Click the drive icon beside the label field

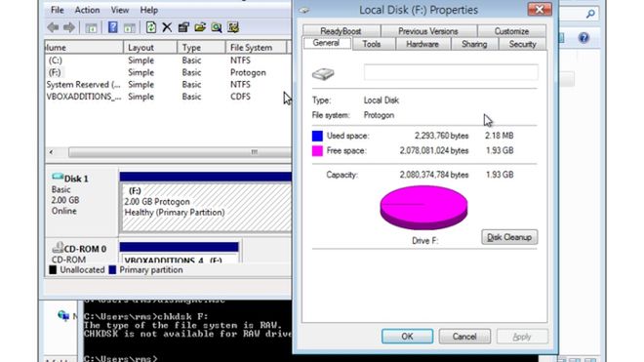point(323,74)
